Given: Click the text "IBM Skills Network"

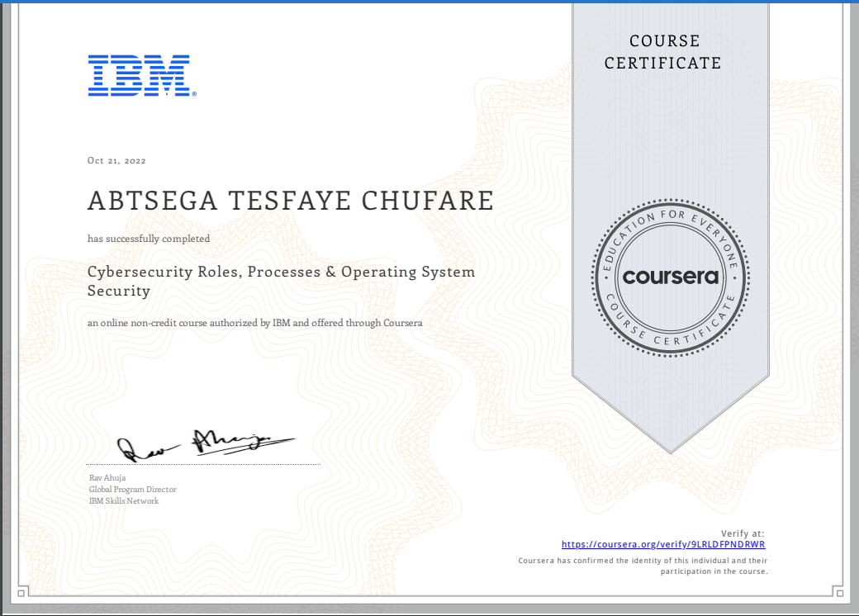Looking at the screenshot, I should [124, 501].
